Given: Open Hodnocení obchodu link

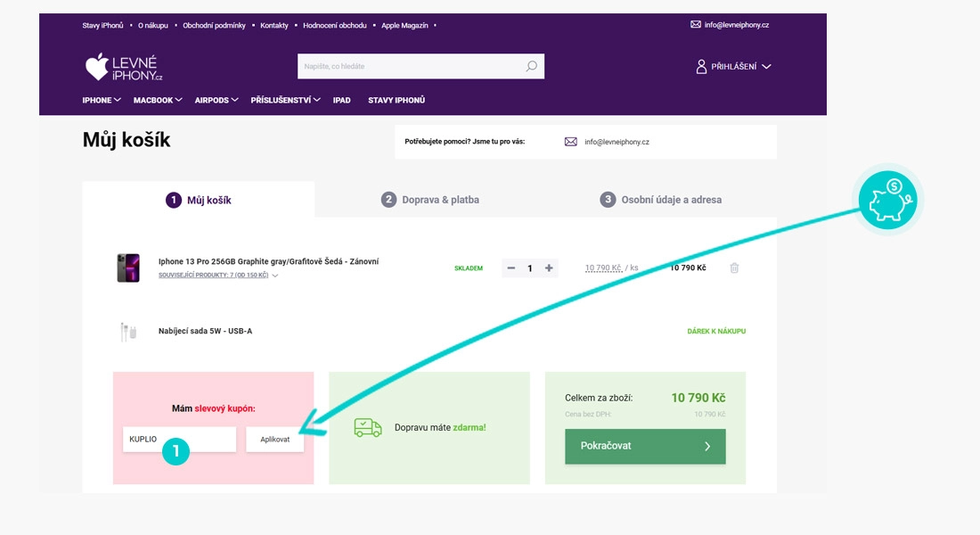Looking at the screenshot, I should coord(334,26).
